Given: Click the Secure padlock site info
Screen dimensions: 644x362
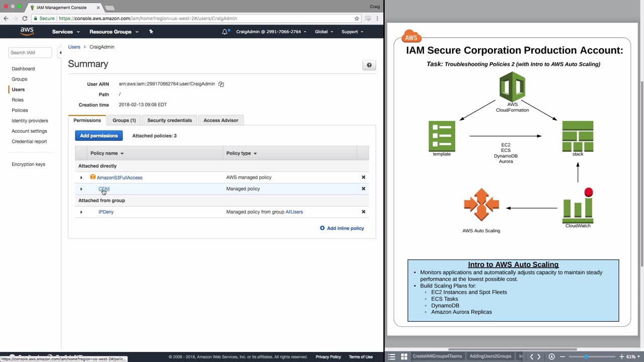Looking at the screenshot, I should [44, 19].
